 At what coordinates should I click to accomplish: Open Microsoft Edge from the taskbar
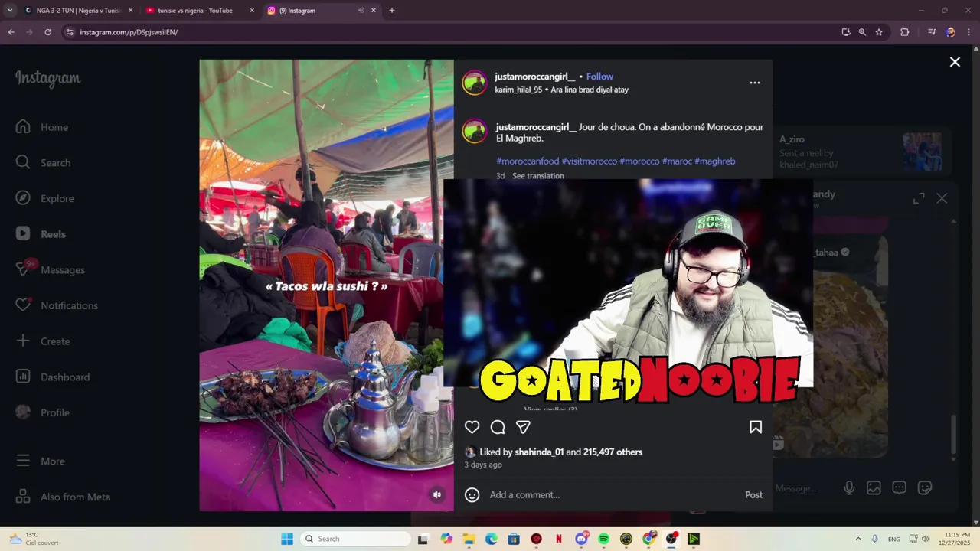click(492, 539)
